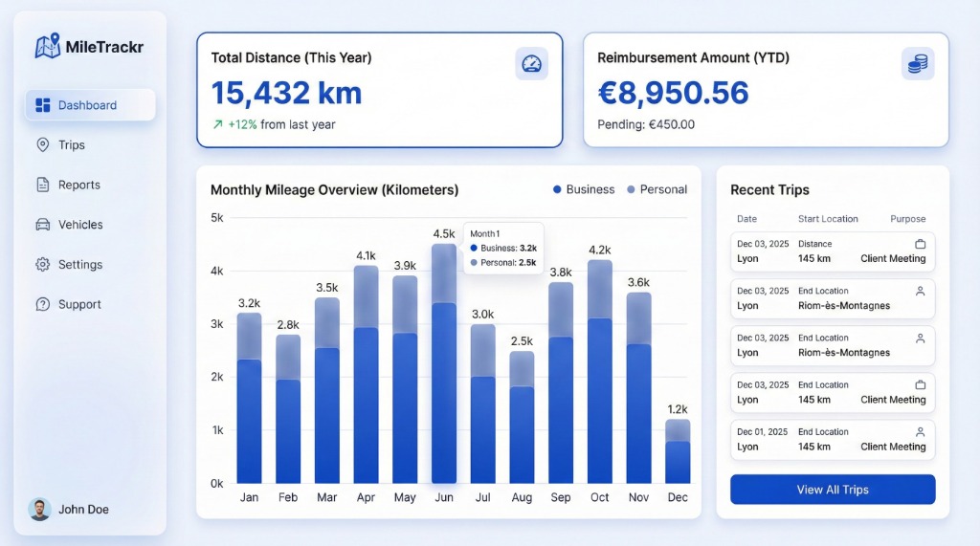The height and width of the screenshot is (546, 980).
Task: Open the Dec 01, 2025 trip entry
Action: coord(832,440)
